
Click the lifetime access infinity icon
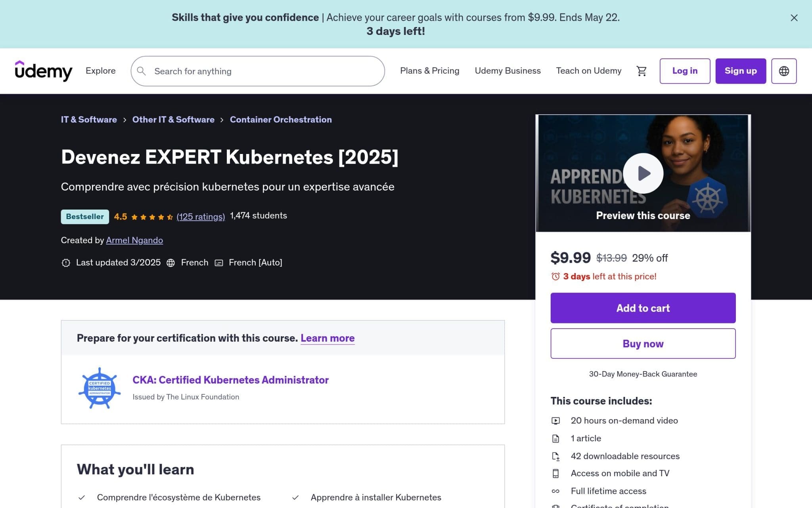[x=555, y=491]
